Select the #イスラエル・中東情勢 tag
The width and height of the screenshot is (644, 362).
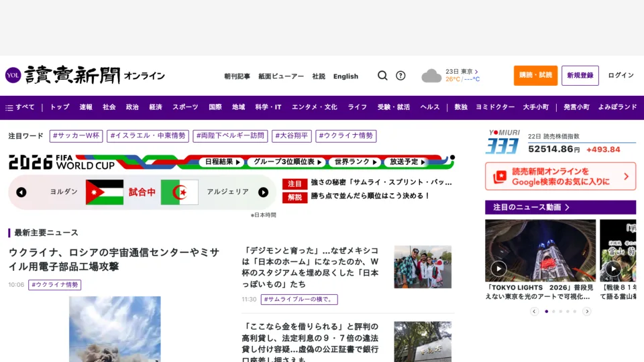(148, 136)
